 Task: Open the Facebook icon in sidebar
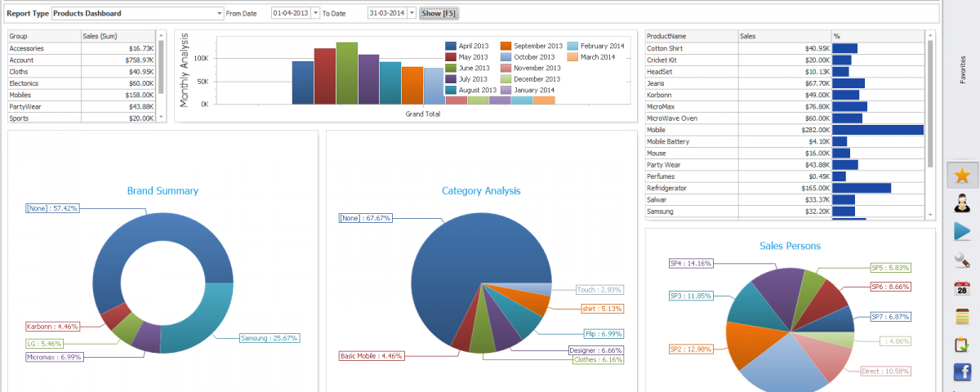tap(962, 373)
